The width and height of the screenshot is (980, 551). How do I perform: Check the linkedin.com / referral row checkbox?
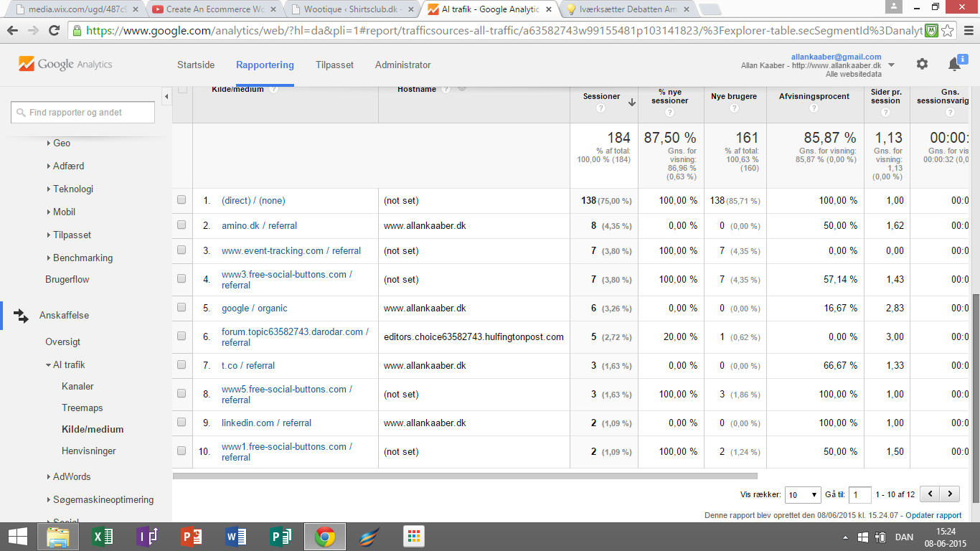point(182,423)
